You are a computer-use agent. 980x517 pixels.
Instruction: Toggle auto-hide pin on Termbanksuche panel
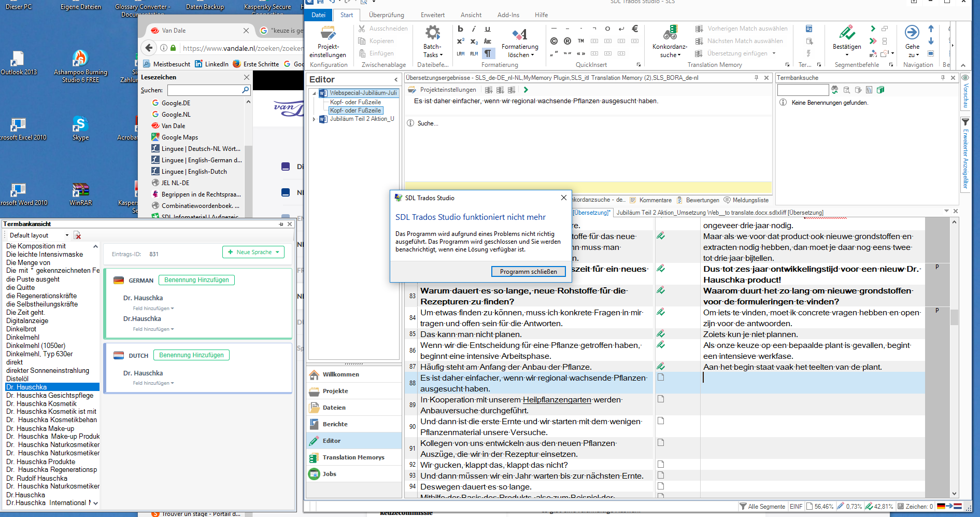(x=943, y=78)
